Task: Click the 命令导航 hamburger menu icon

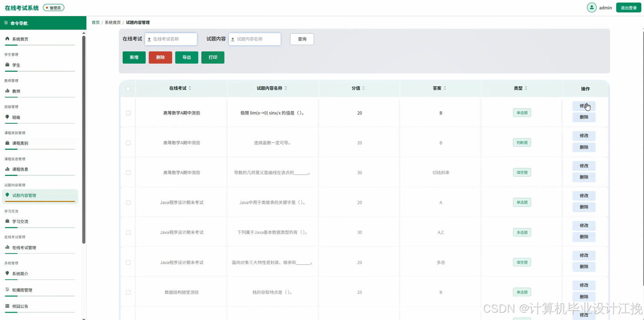Action: pyautogui.click(x=6, y=23)
